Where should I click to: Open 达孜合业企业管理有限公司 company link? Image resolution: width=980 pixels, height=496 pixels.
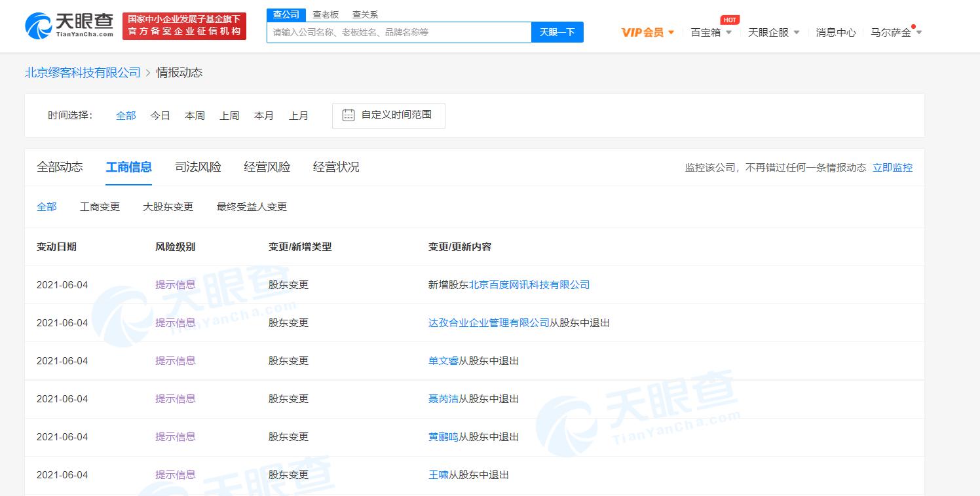[489, 323]
